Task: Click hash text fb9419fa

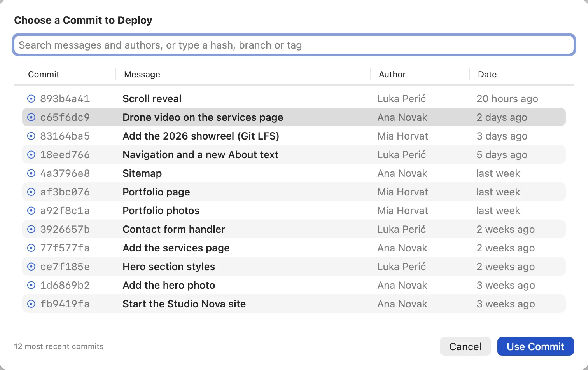Action: tap(65, 304)
